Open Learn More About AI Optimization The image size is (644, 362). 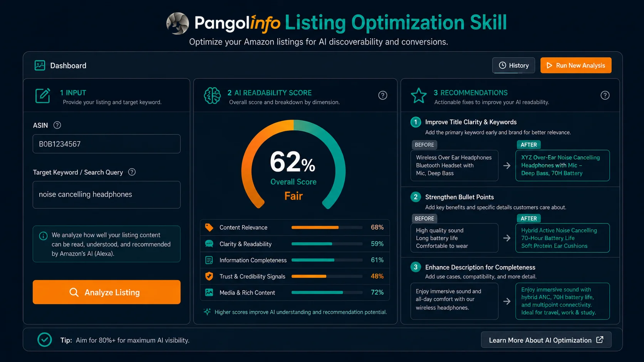click(546, 340)
